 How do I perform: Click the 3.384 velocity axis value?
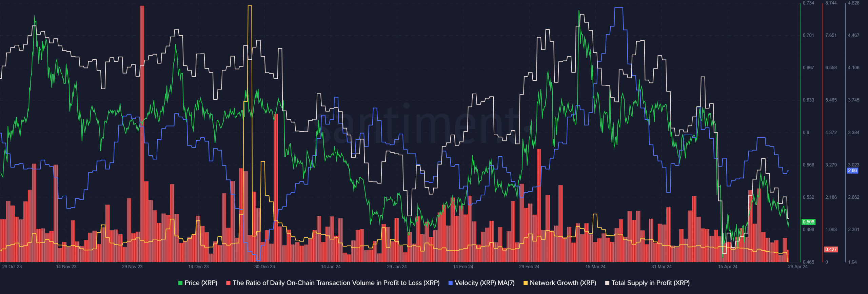[854, 133]
